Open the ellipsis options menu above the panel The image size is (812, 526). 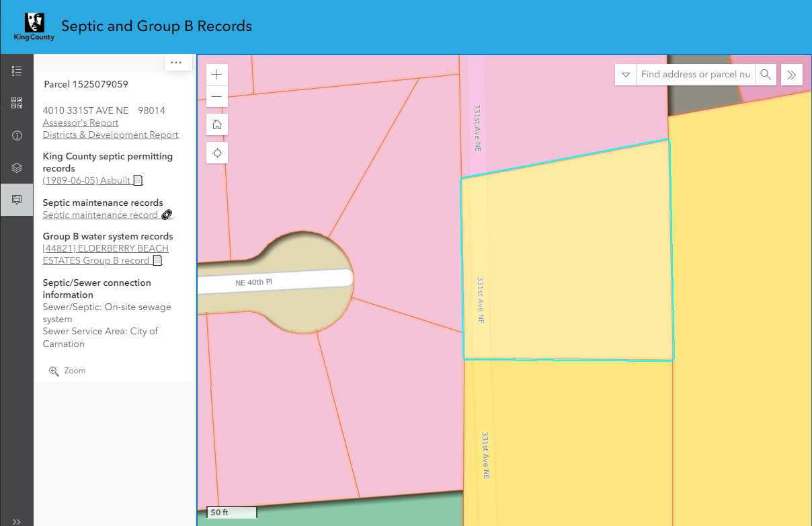click(177, 62)
